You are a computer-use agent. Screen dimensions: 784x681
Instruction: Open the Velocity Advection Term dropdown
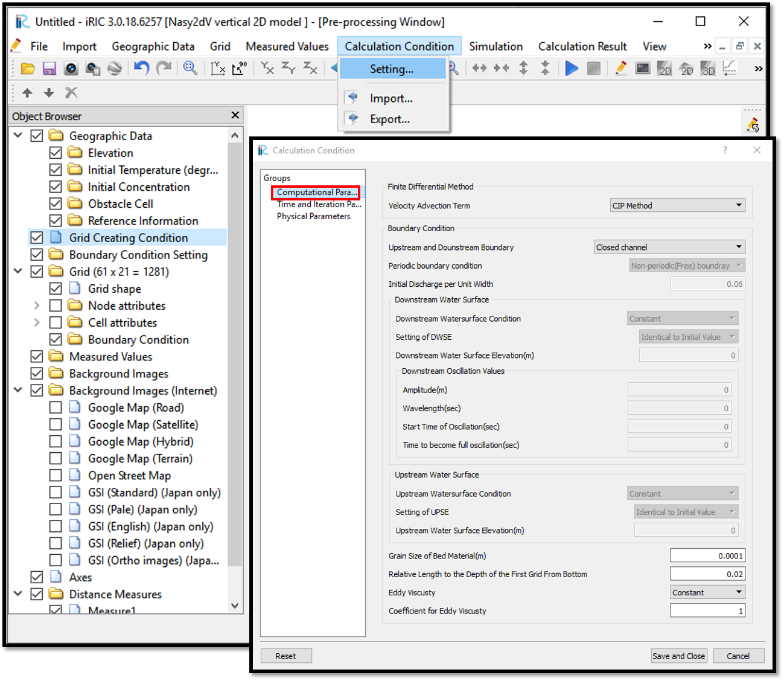coord(678,205)
